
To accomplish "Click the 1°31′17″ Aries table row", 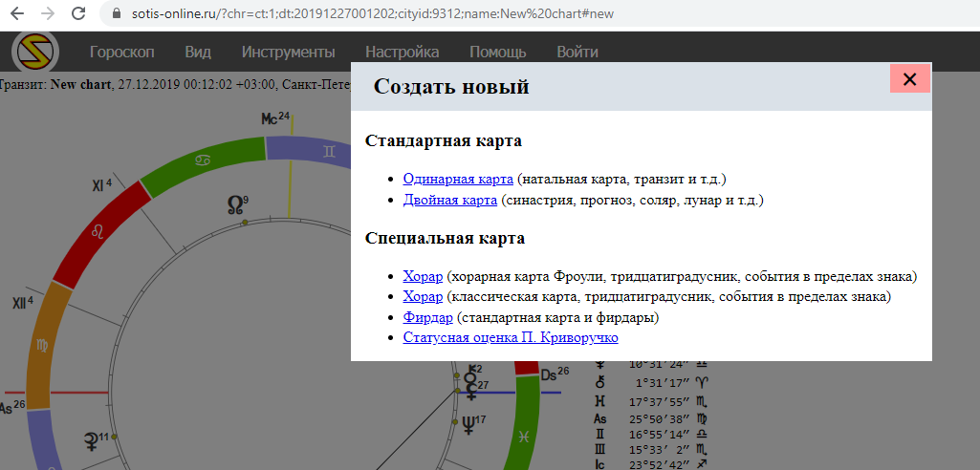I will tap(652, 382).
